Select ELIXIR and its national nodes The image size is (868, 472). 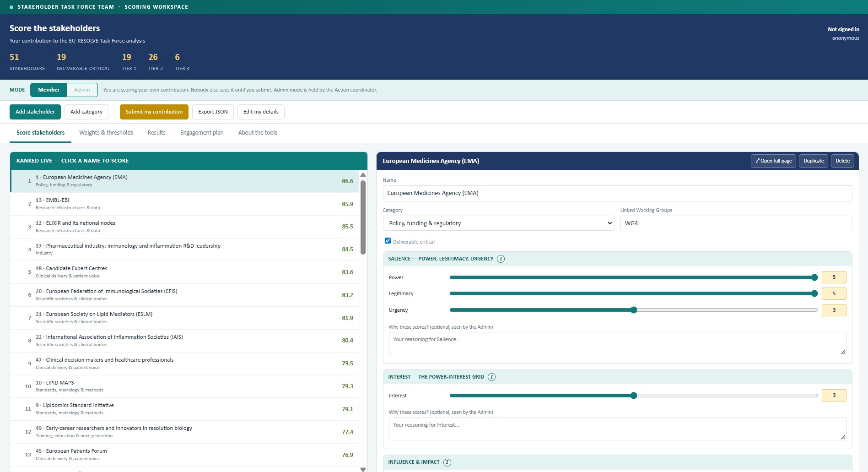[x=184, y=227]
